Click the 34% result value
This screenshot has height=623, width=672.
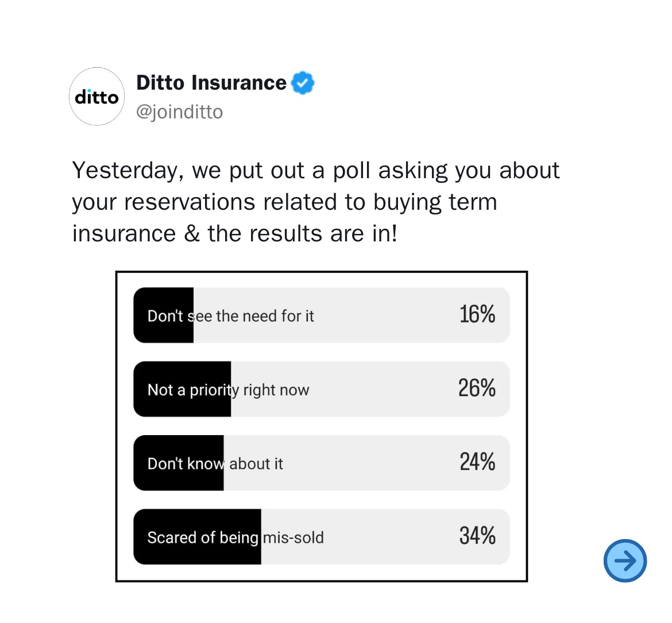(477, 535)
